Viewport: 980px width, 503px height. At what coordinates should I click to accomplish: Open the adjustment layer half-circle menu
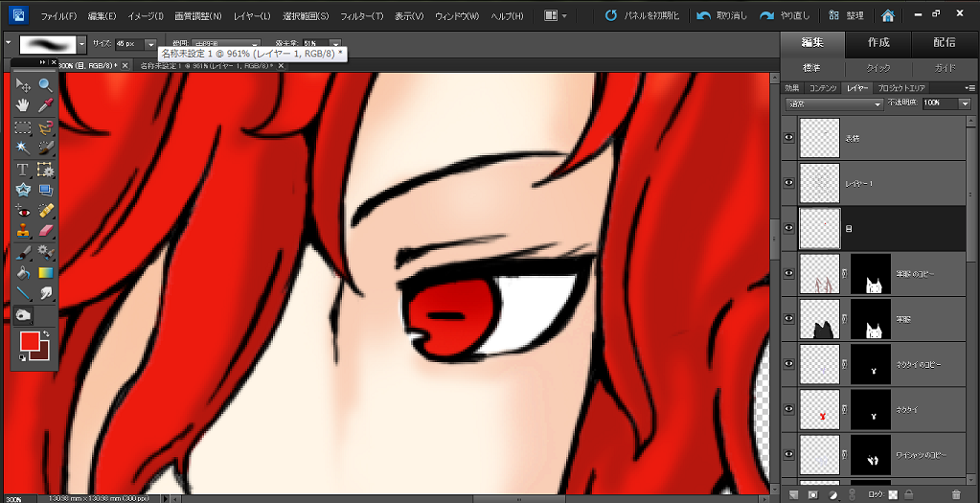point(833,494)
